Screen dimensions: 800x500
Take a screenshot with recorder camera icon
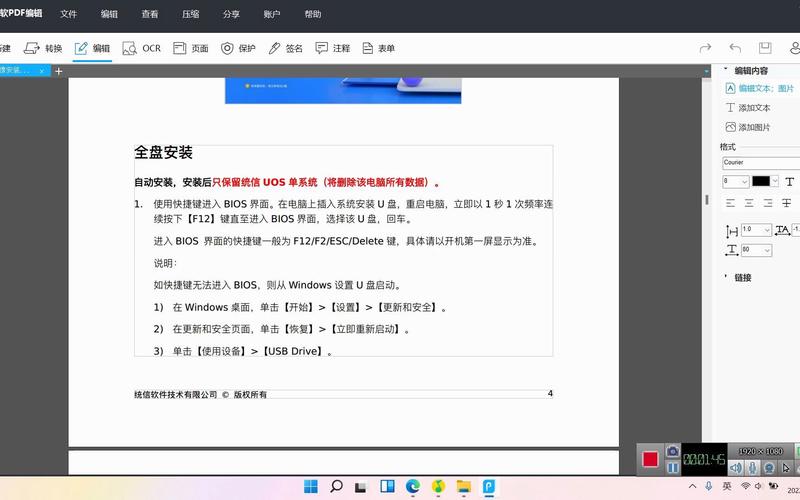(672, 451)
